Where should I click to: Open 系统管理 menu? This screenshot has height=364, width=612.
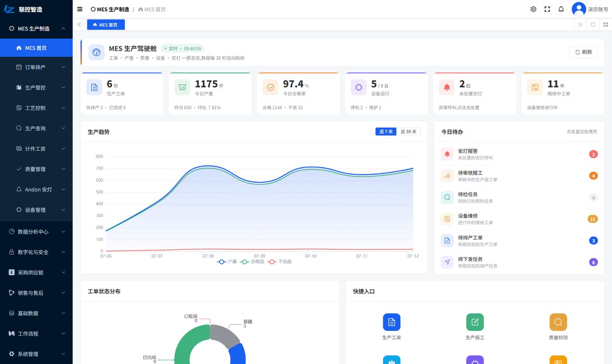36,354
